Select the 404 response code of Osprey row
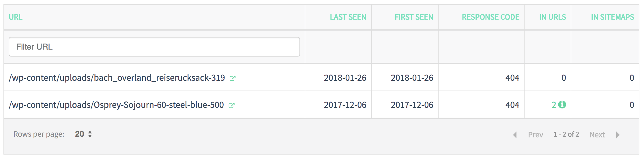This screenshot has width=644, height=158. [512, 105]
